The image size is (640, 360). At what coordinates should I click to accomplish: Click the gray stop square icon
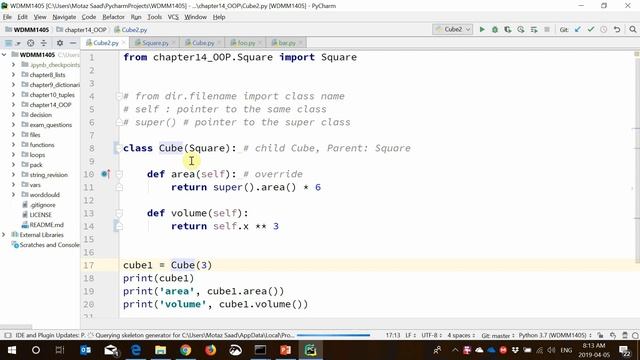[x=547, y=29]
